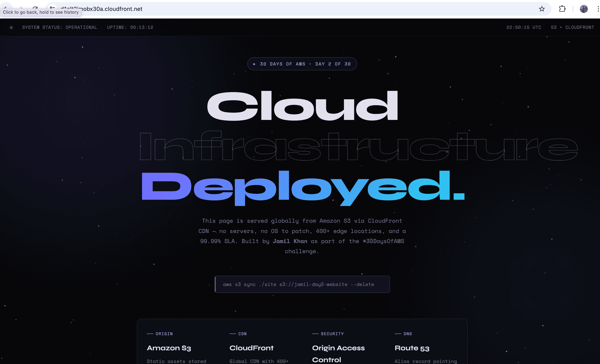The height and width of the screenshot is (364, 600).
Task: Click 'Static assets stored' description text
Action: [176, 361]
